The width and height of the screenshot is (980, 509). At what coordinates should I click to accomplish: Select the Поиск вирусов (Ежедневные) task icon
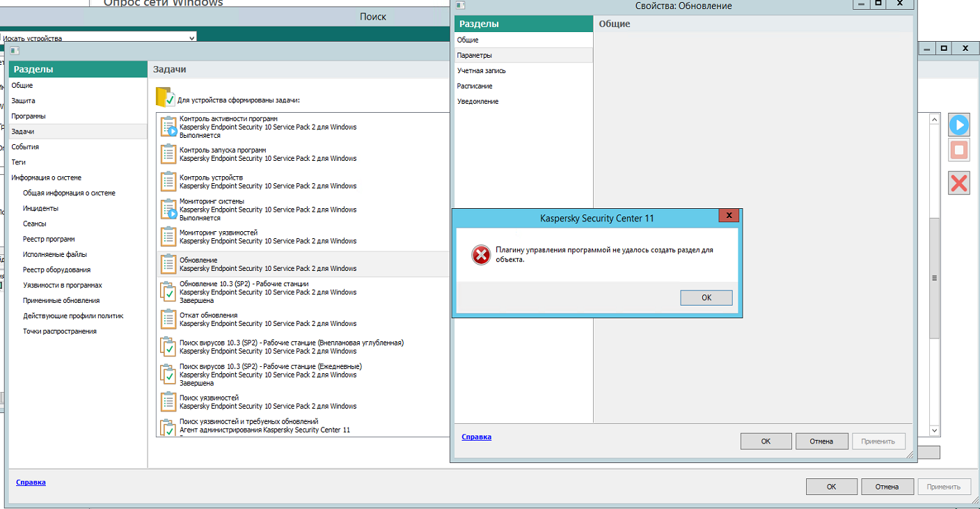click(168, 374)
